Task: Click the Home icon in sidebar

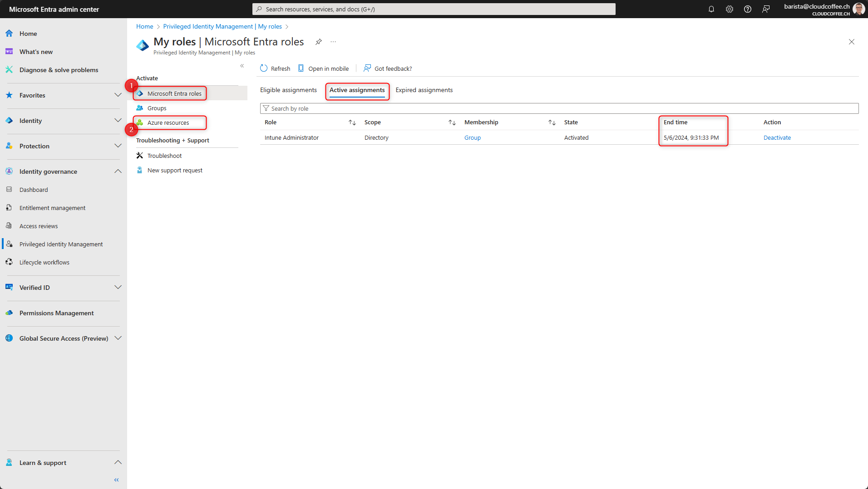Action: click(x=9, y=34)
